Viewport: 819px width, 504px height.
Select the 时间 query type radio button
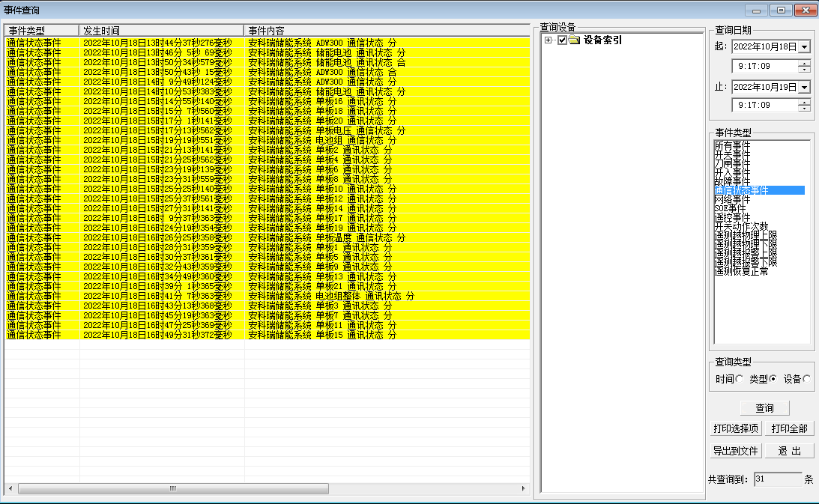[x=740, y=379]
